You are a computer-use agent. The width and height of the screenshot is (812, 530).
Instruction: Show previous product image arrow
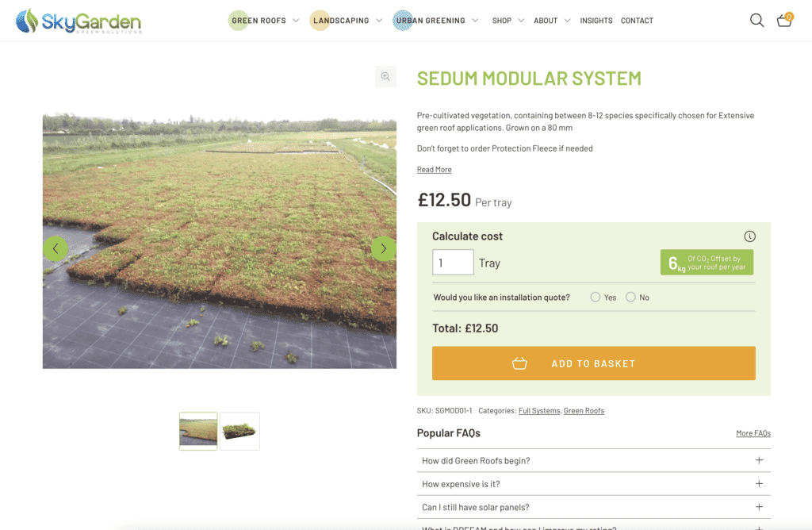pyautogui.click(x=56, y=248)
